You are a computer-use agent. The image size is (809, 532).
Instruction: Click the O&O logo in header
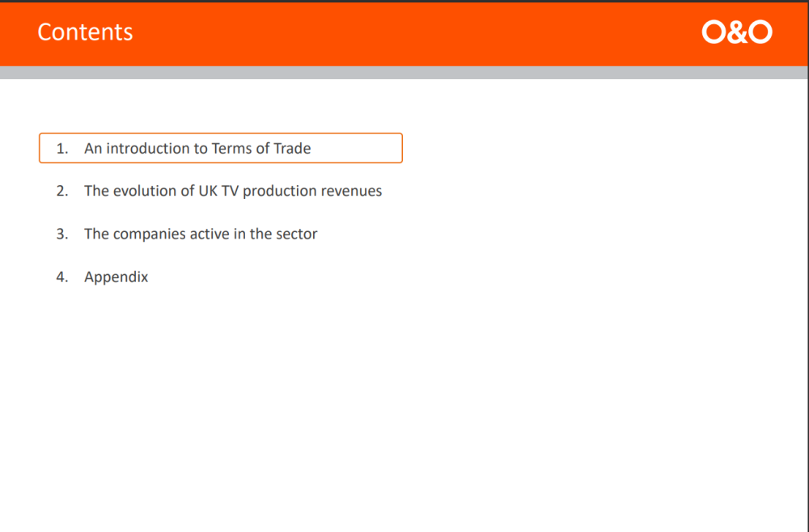(737, 32)
